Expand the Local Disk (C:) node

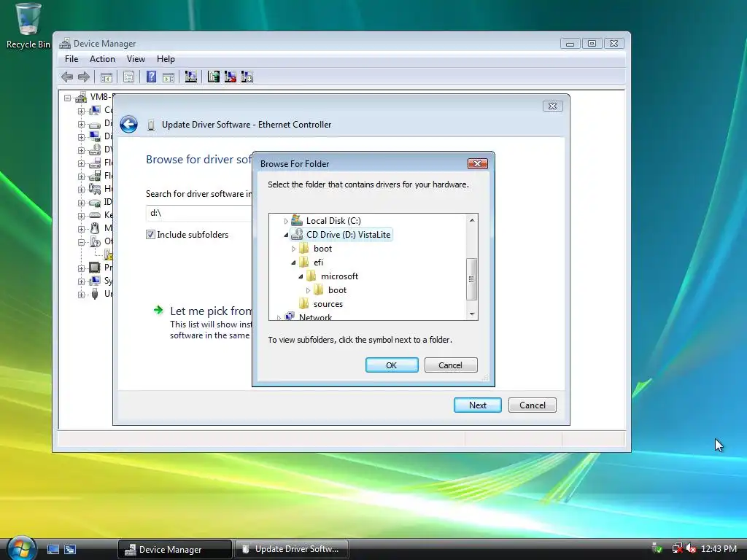pos(286,221)
